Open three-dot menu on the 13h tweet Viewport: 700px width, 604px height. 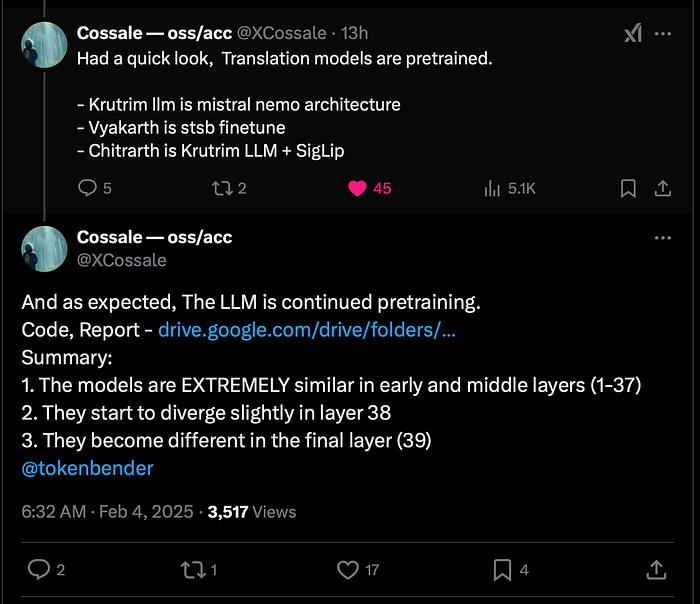tap(663, 33)
